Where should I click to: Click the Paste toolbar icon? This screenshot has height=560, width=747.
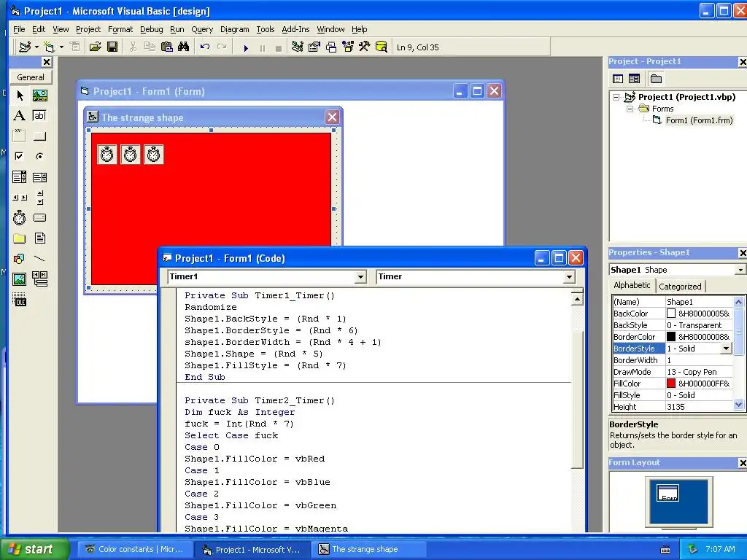[167, 47]
